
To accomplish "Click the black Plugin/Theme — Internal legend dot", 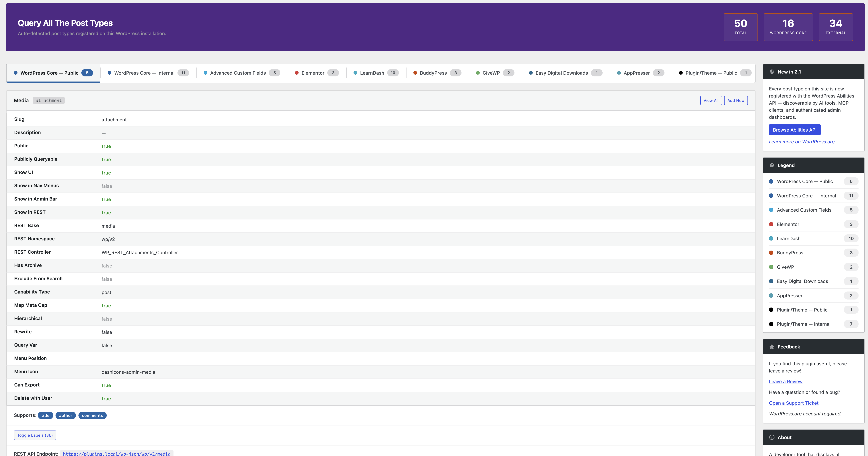I will tap(771, 324).
